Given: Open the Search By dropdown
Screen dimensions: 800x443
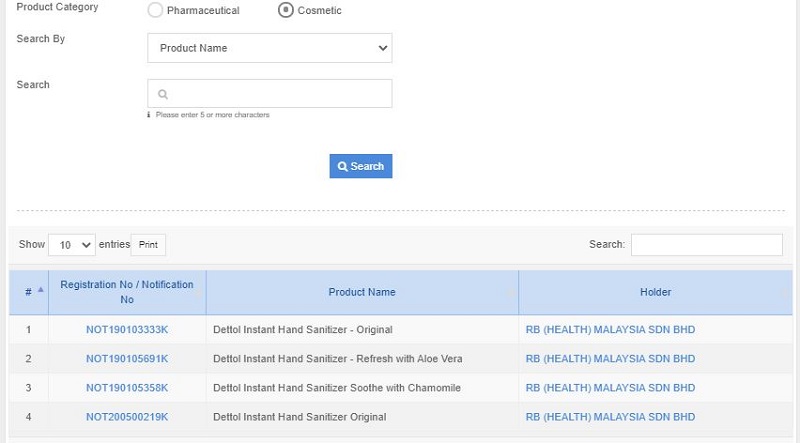Looking at the screenshot, I should point(269,48).
